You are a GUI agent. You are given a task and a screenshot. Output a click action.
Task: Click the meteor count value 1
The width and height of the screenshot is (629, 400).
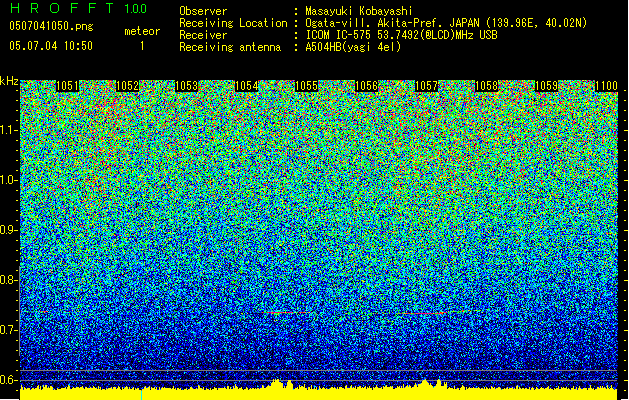142,46
